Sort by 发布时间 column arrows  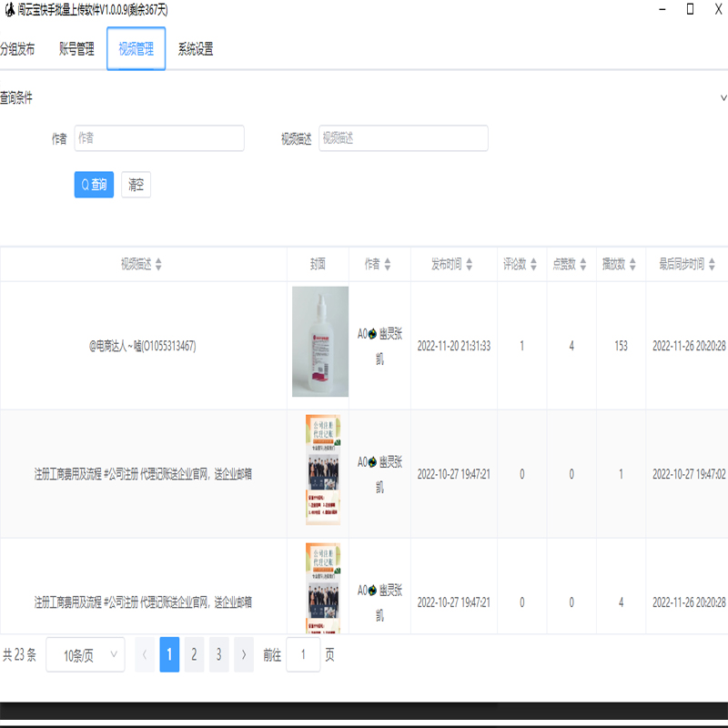470,264
